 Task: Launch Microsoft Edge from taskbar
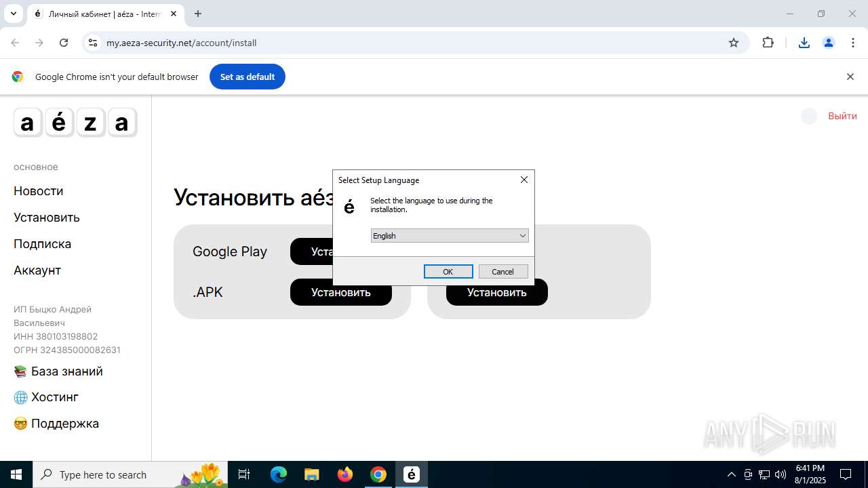[x=279, y=474]
